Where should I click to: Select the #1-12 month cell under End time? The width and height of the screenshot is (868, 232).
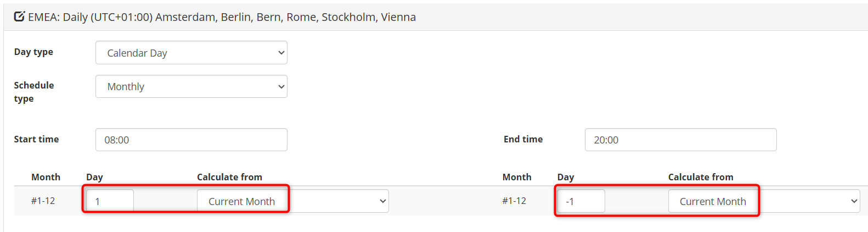point(514,201)
